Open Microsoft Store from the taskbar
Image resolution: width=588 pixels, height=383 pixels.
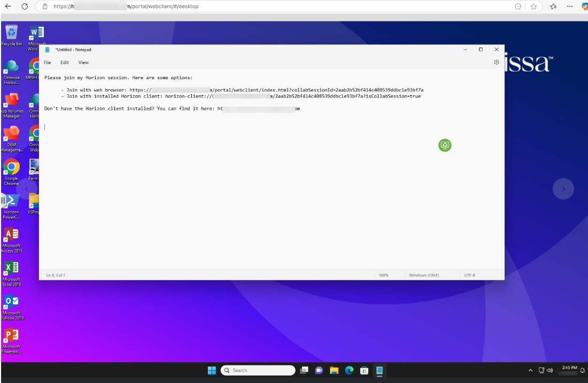pyautogui.click(x=365, y=370)
